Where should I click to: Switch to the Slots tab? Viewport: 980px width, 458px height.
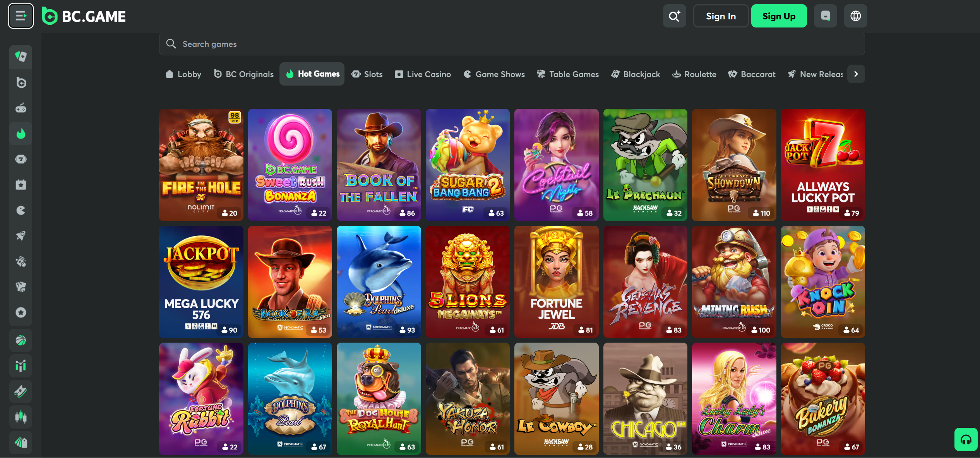tap(367, 74)
